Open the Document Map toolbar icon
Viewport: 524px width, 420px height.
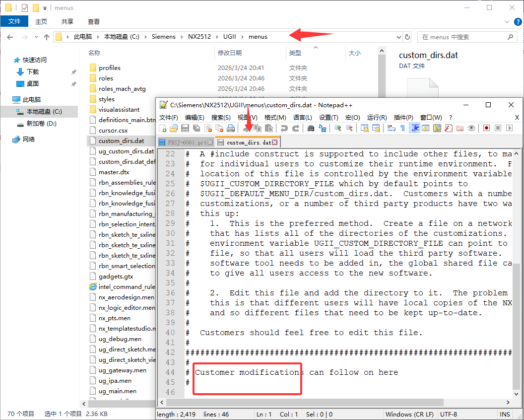point(437,128)
